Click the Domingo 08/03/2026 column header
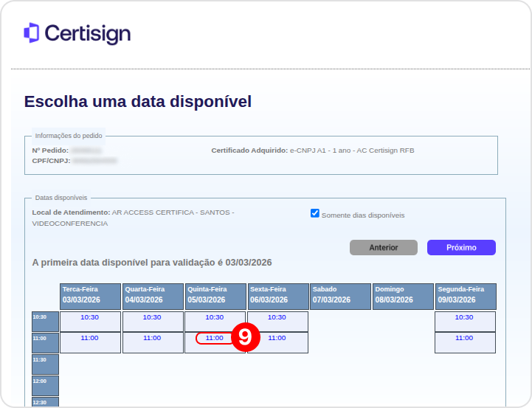This screenshot has width=532, height=408. 403,297
